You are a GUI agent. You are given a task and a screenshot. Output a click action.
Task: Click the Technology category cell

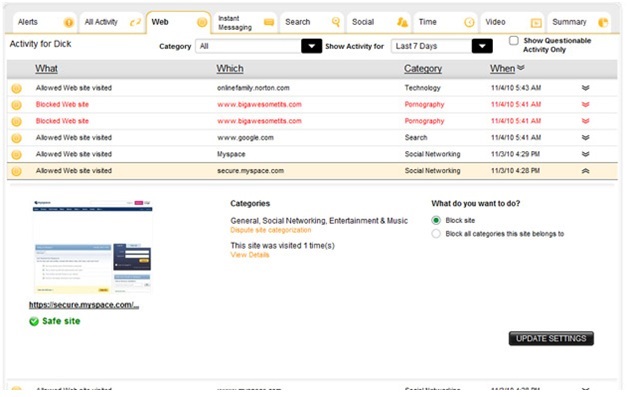click(x=423, y=88)
